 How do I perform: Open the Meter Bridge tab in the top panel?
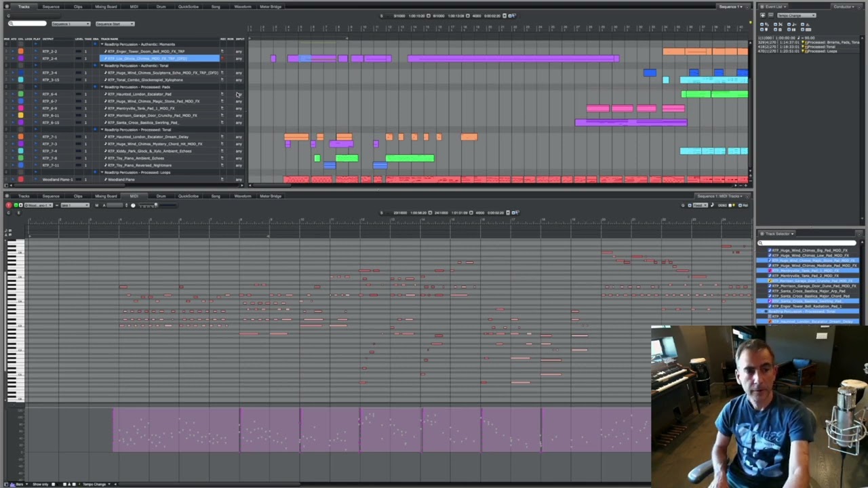click(271, 7)
